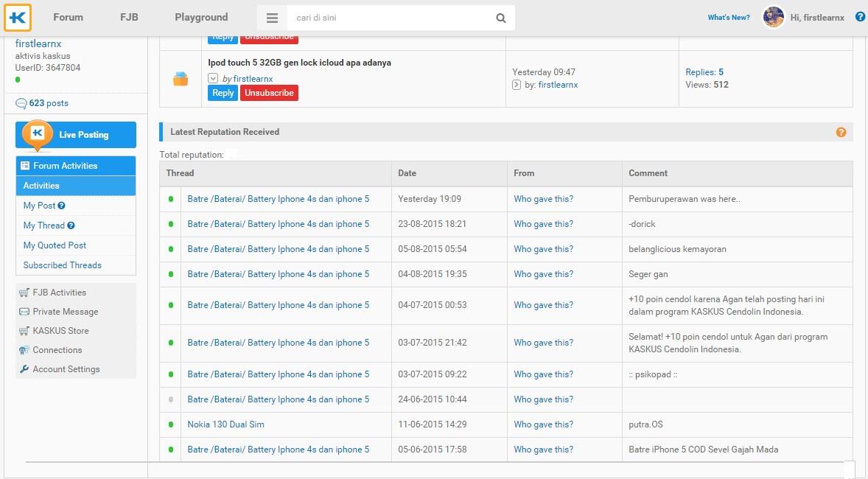Open Private Message section
The width and height of the screenshot is (868, 479).
pos(76,312)
